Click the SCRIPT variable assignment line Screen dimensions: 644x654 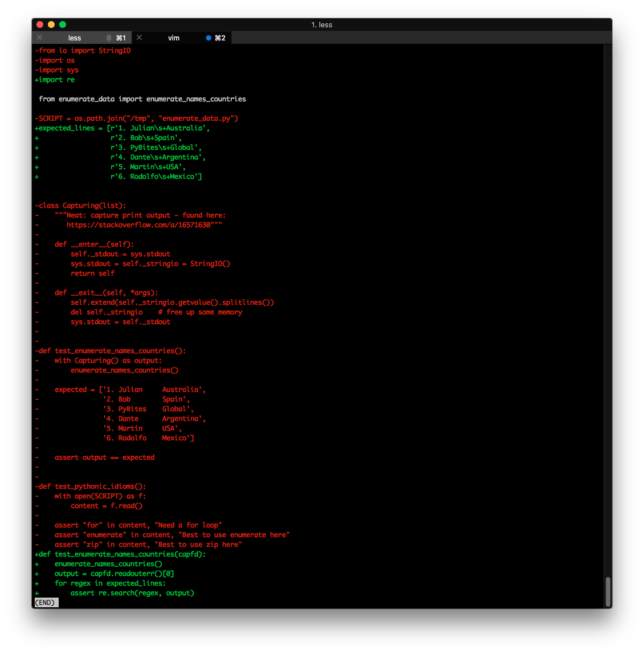(x=137, y=118)
